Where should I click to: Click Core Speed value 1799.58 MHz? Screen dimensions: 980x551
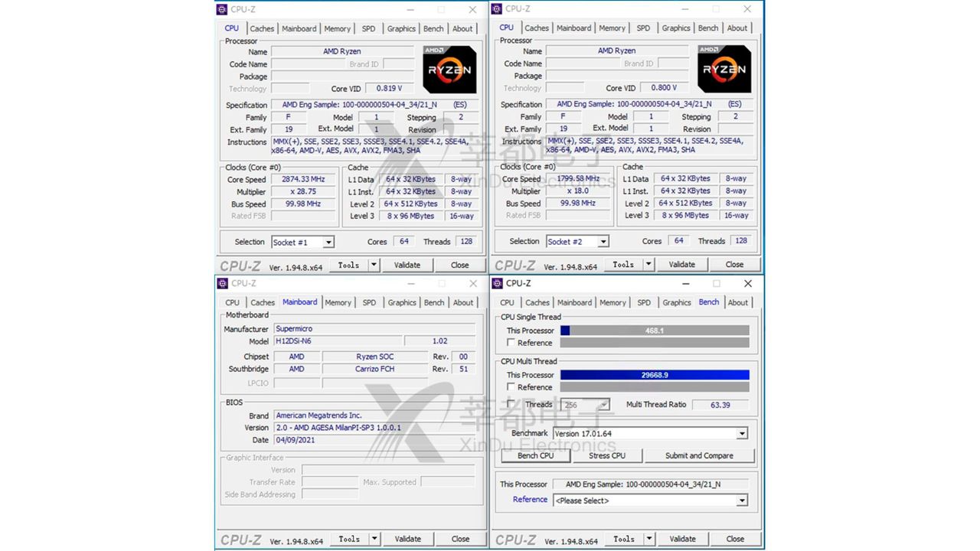coord(580,178)
